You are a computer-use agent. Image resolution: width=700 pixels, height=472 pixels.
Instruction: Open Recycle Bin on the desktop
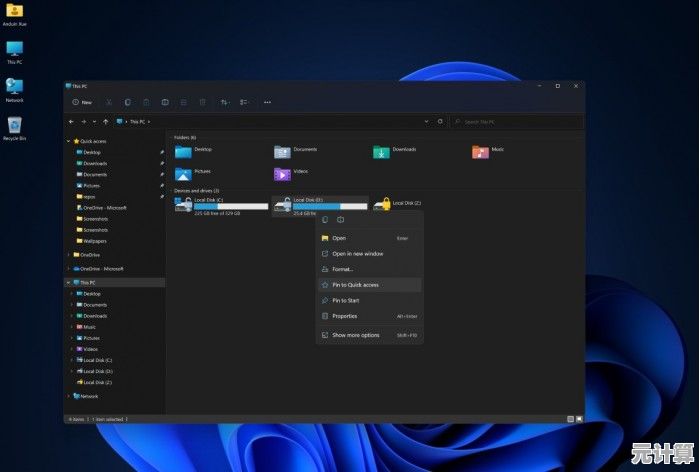14,126
